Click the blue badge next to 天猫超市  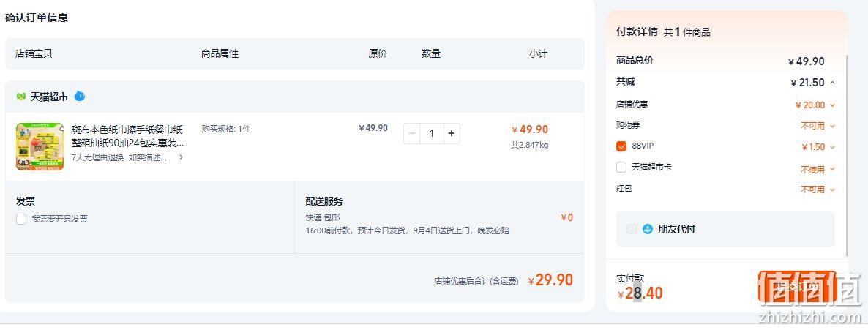[x=80, y=96]
